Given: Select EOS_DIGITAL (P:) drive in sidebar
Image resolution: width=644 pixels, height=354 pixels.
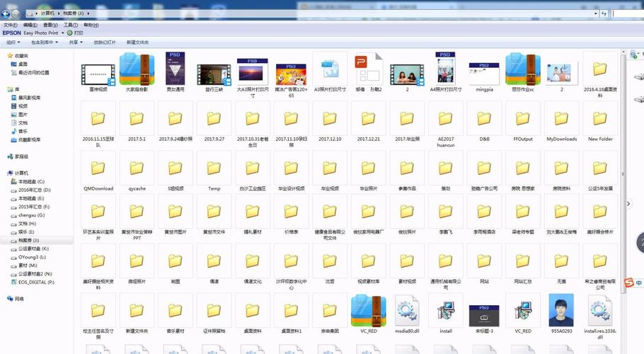Looking at the screenshot, I should [x=33, y=282].
